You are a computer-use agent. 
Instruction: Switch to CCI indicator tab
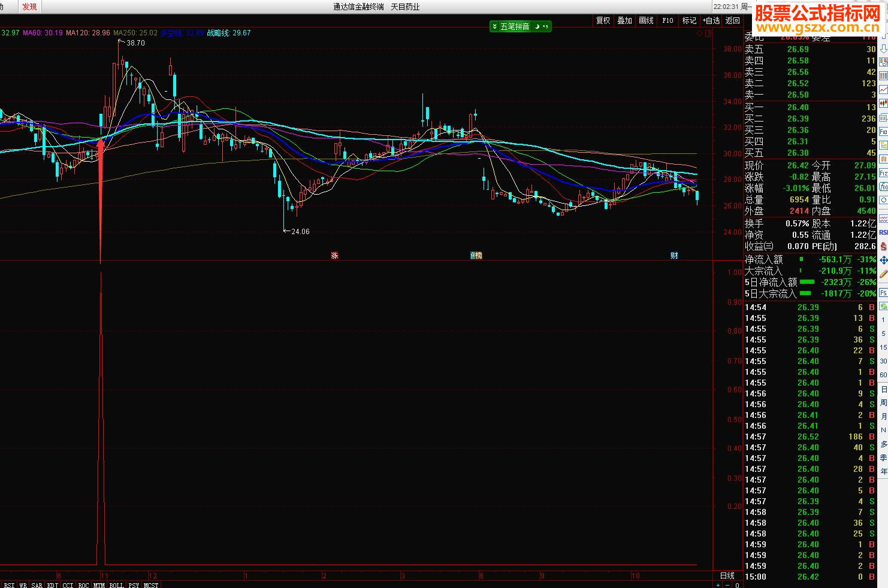tap(68, 585)
